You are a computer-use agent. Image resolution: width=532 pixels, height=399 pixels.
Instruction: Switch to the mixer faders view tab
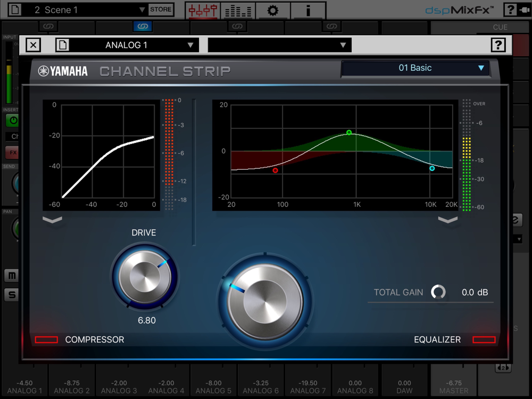point(203,10)
